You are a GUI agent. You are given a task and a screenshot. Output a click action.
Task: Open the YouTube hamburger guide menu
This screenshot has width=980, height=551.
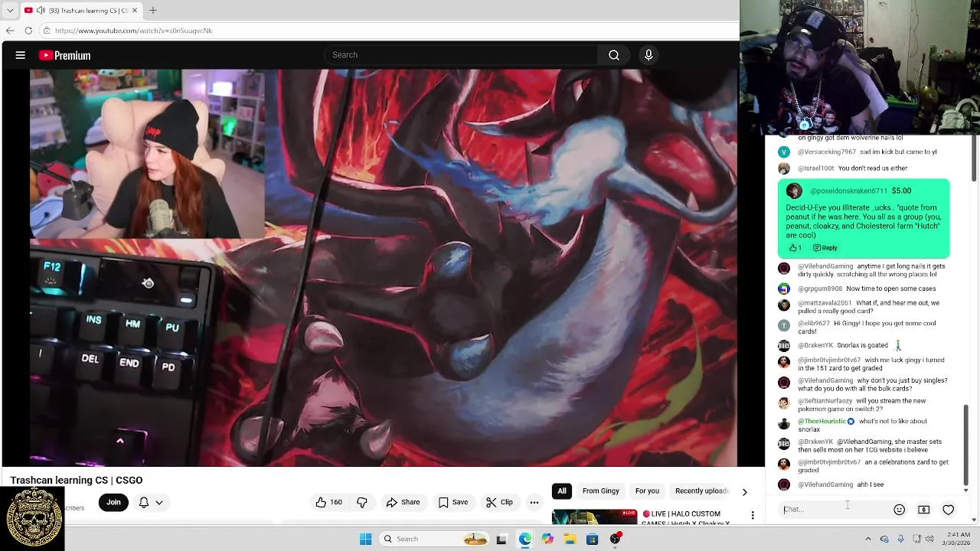(x=21, y=55)
